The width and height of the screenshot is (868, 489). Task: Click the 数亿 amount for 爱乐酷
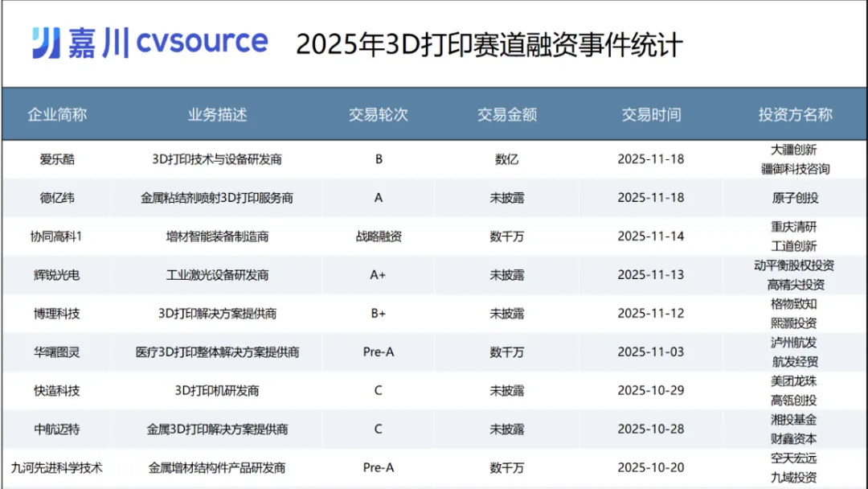coord(506,159)
